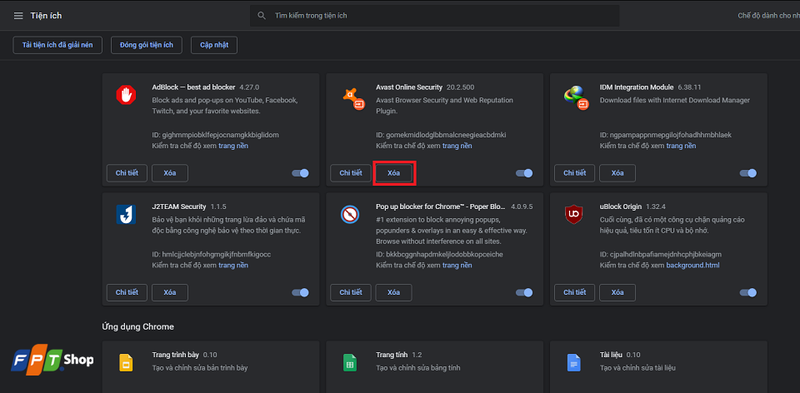Viewport: 800px width, 393px height.
Task: Click the search magnifier icon
Action: (262, 16)
